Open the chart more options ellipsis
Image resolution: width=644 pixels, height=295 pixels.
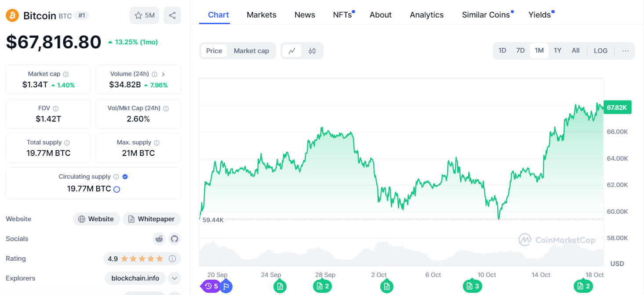click(x=626, y=50)
